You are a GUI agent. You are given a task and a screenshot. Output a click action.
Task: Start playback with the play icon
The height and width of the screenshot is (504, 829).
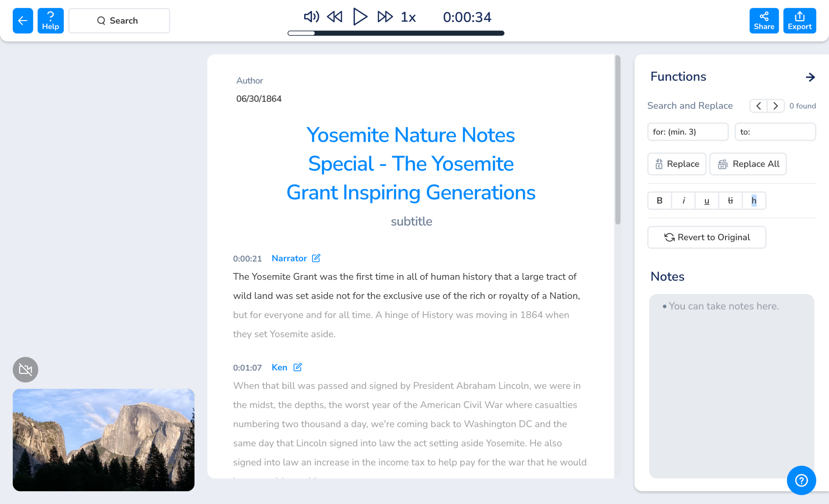[x=360, y=17]
